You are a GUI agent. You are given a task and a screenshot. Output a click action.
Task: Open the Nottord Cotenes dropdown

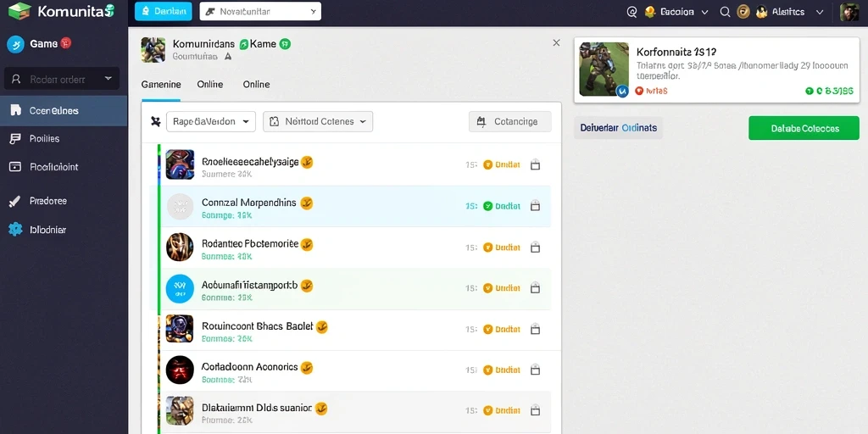318,121
